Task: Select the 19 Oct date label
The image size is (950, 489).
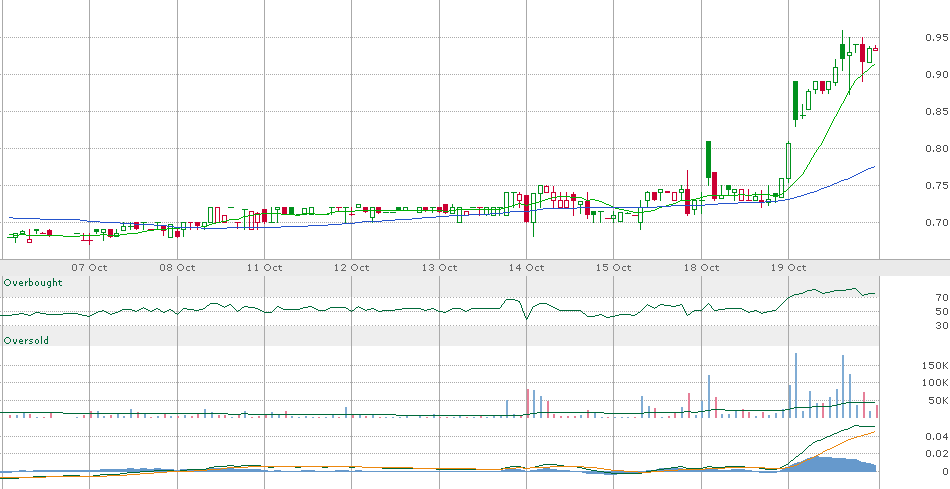Action: tap(789, 267)
